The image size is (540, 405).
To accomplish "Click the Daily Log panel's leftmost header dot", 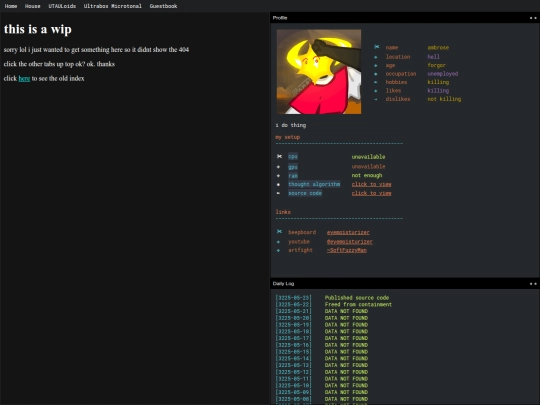I will point(531,284).
